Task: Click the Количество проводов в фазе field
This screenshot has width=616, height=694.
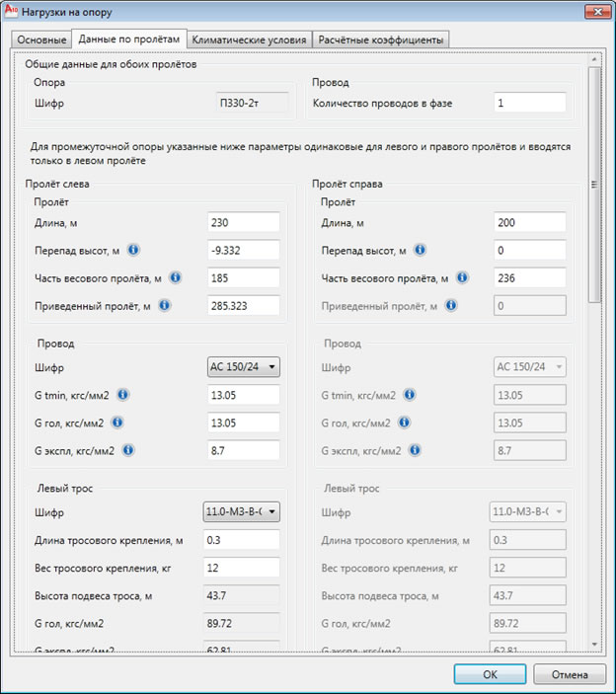Action: coord(530,103)
